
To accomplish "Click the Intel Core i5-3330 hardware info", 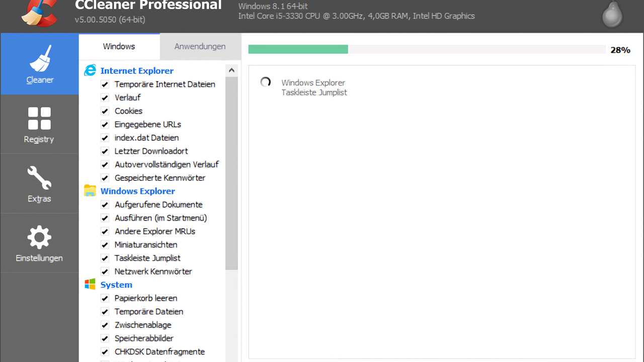I will (356, 16).
